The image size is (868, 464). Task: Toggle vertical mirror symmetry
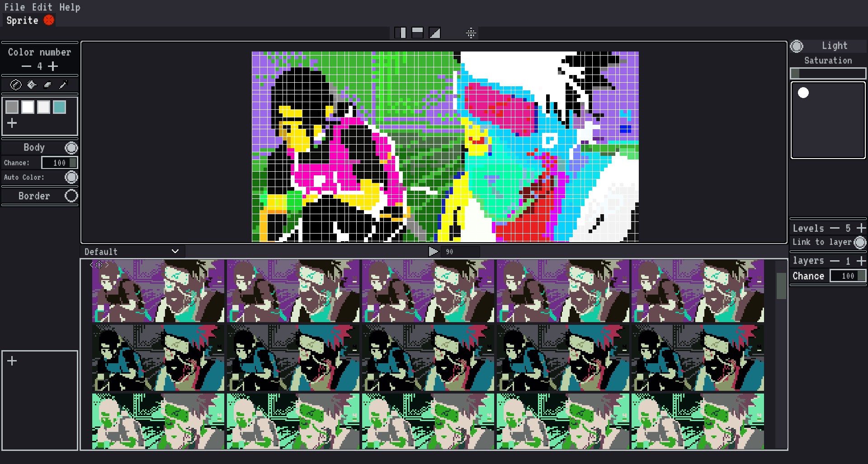click(400, 33)
